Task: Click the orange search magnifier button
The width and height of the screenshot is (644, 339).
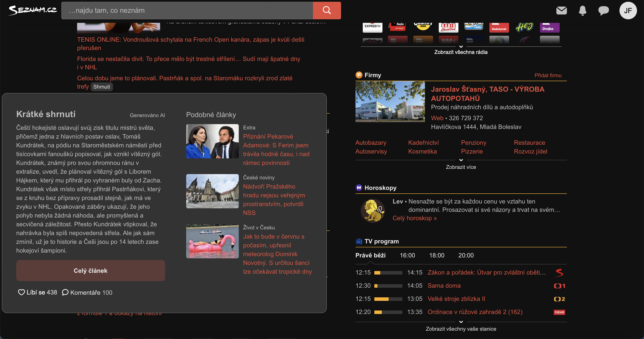Action: 327,10
